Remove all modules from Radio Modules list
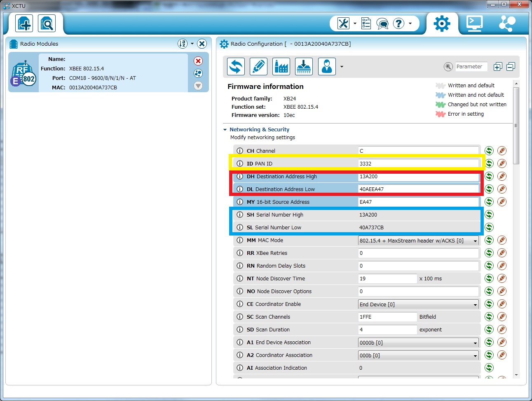532x401 pixels. coord(202,44)
